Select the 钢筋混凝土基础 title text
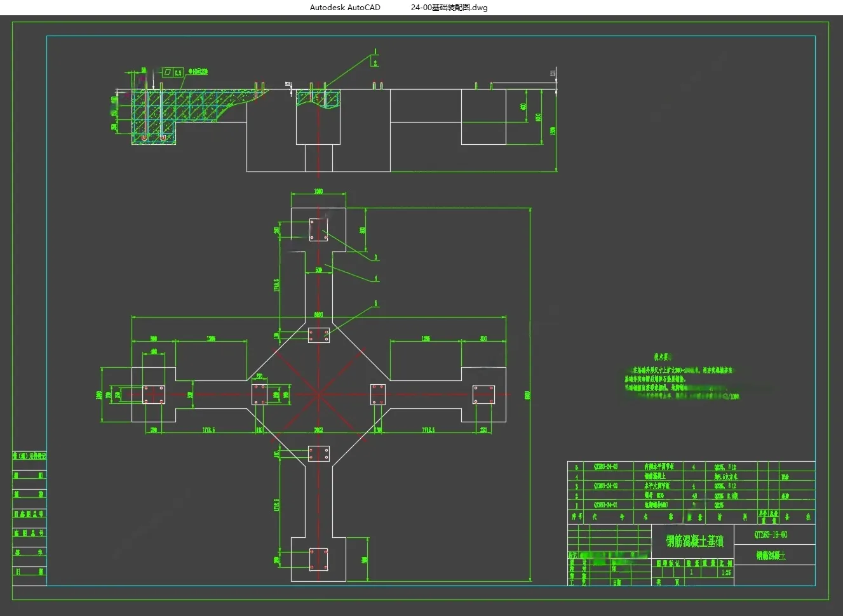 pos(695,541)
